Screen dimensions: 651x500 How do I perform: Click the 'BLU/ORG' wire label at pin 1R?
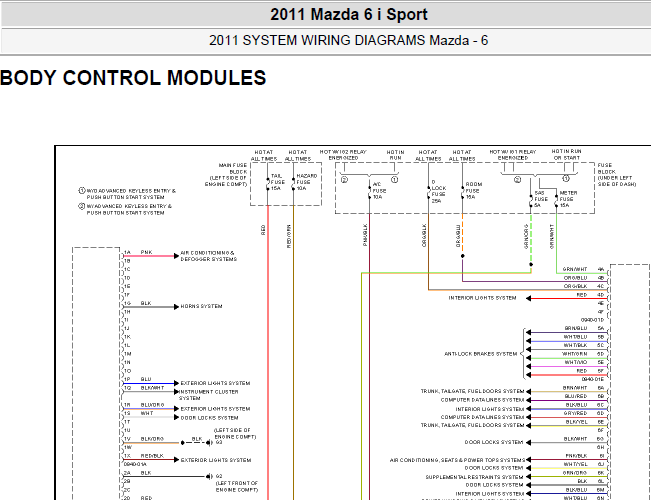(152, 405)
